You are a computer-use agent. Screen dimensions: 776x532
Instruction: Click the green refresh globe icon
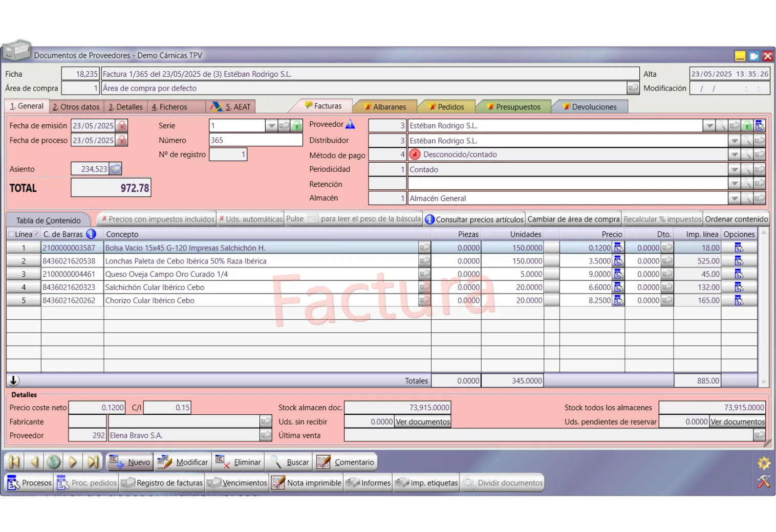pos(53,462)
